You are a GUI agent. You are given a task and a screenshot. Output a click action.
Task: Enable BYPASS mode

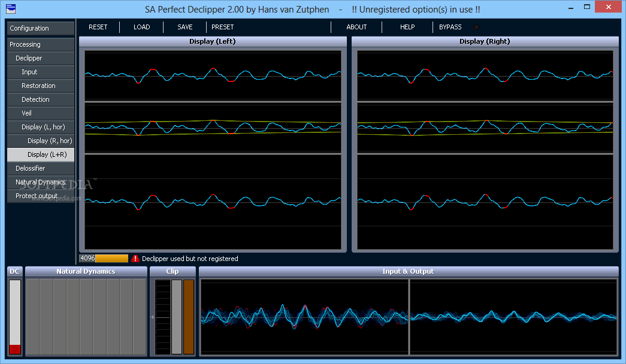pos(450,27)
